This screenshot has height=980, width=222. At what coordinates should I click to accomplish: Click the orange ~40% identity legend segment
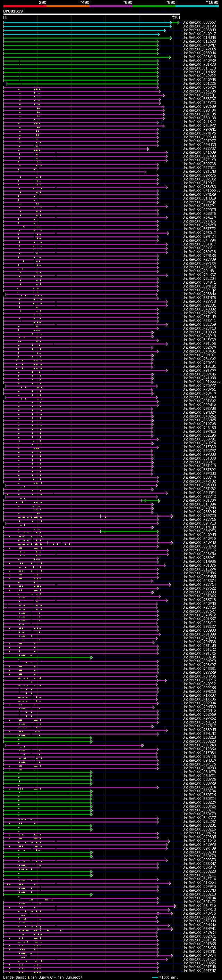(68, 6)
